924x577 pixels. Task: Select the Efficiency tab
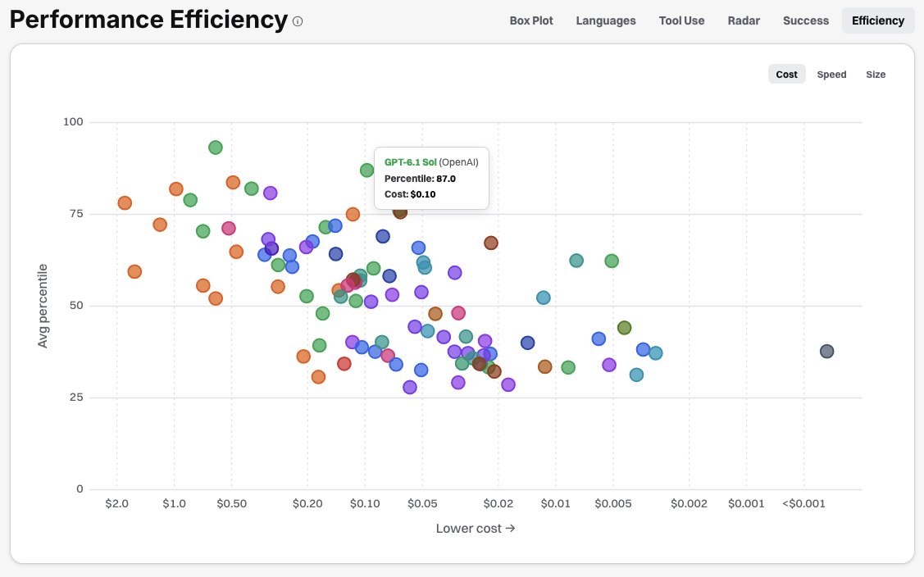(878, 20)
